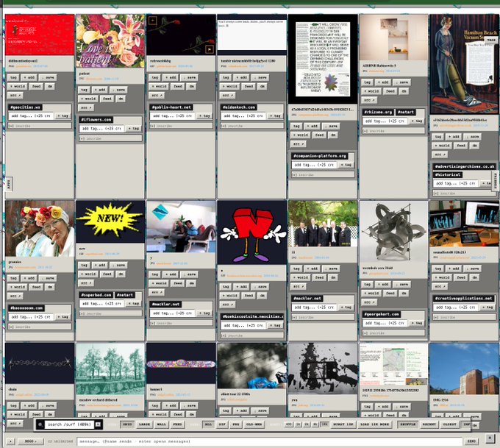Close the message bar with X button
Viewport: 500px width, 448px height.
point(490,438)
